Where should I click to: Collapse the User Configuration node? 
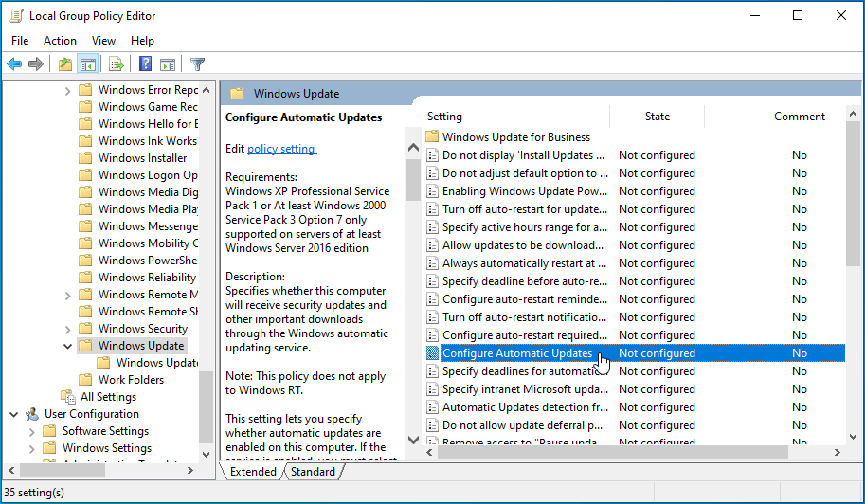point(13,414)
